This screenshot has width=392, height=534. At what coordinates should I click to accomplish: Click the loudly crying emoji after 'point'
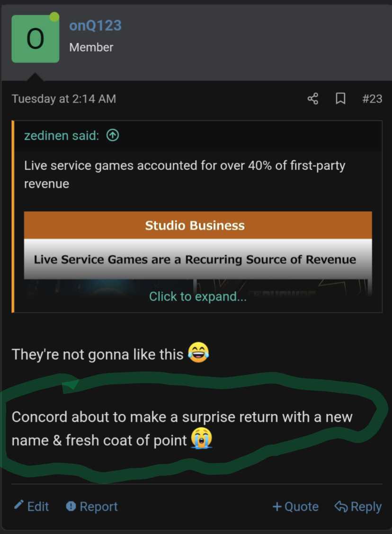click(202, 438)
